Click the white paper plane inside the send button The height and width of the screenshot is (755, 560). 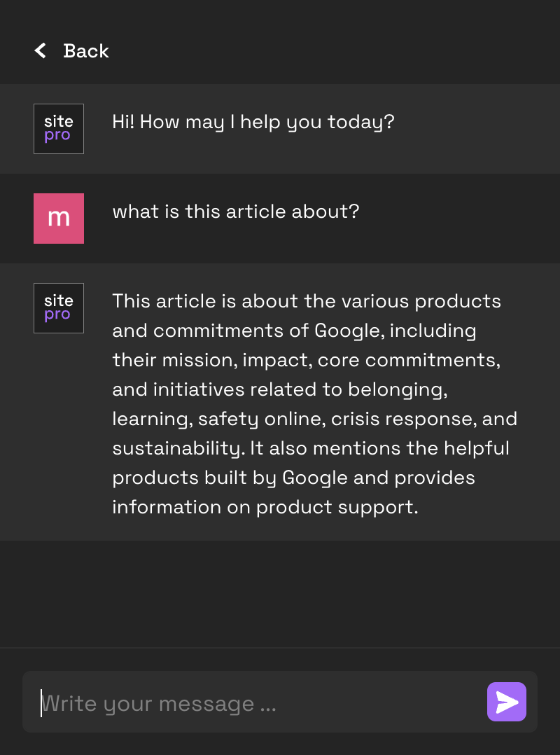pyautogui.click(x=507, y=702)
